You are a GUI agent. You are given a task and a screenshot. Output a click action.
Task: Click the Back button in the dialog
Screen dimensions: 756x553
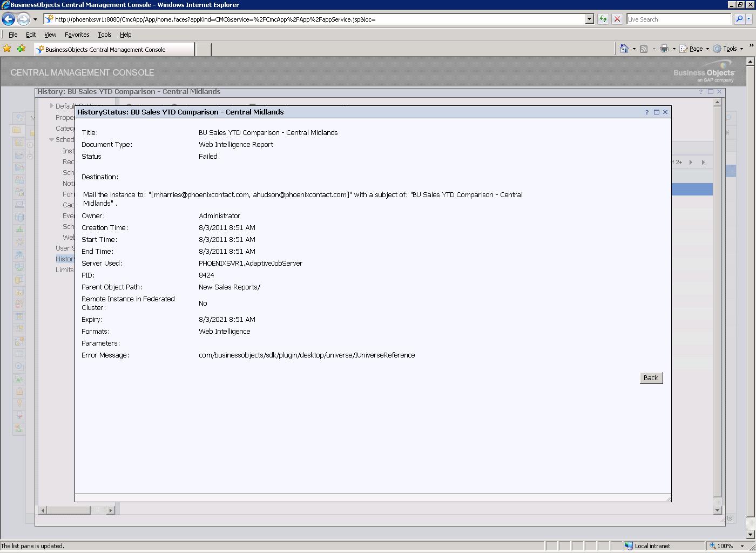[x=651, y=377]
